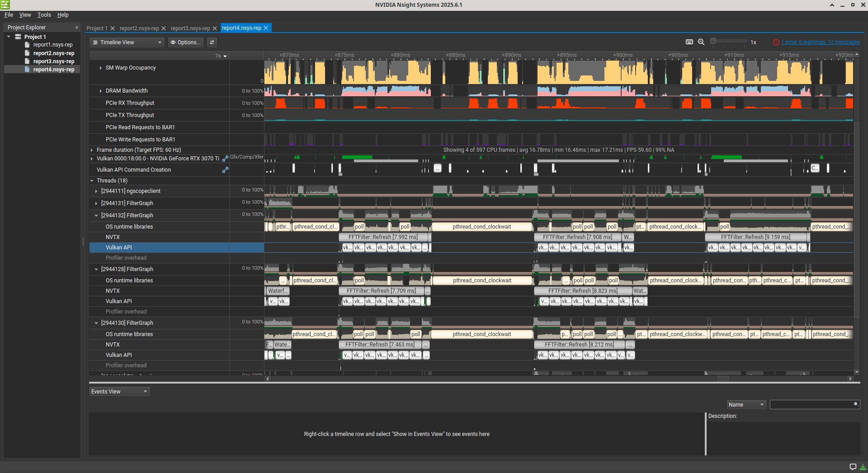Open the Tools menu
Screen dimensions: 868x473
tap(44, 15)
